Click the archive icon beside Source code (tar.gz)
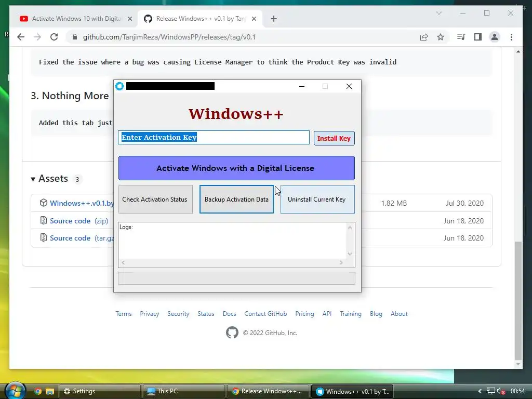The image size is (532, 399). point(44,238)
